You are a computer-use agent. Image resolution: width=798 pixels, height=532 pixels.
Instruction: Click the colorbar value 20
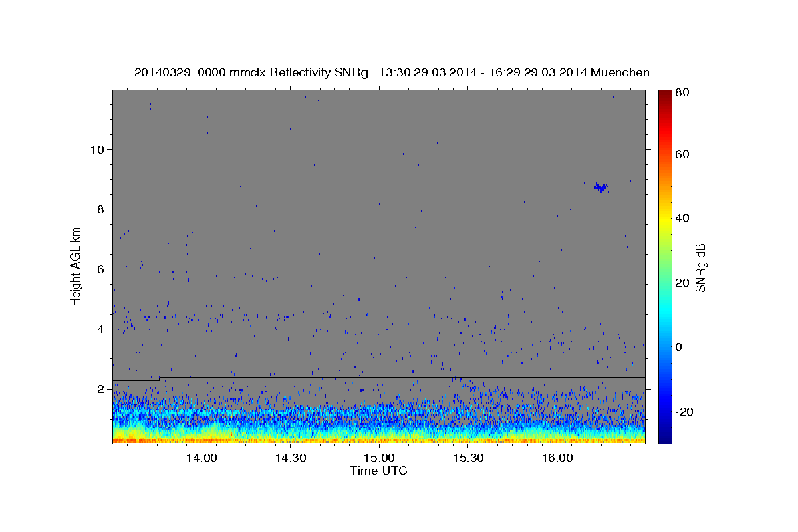pos(682,283)
